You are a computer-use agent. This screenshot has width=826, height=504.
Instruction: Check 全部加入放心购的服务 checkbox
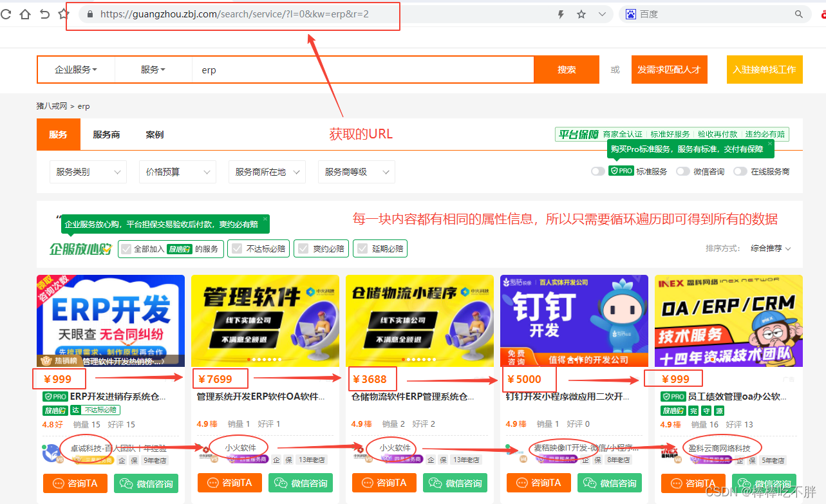pyautogui.click(x=126, y=249)
